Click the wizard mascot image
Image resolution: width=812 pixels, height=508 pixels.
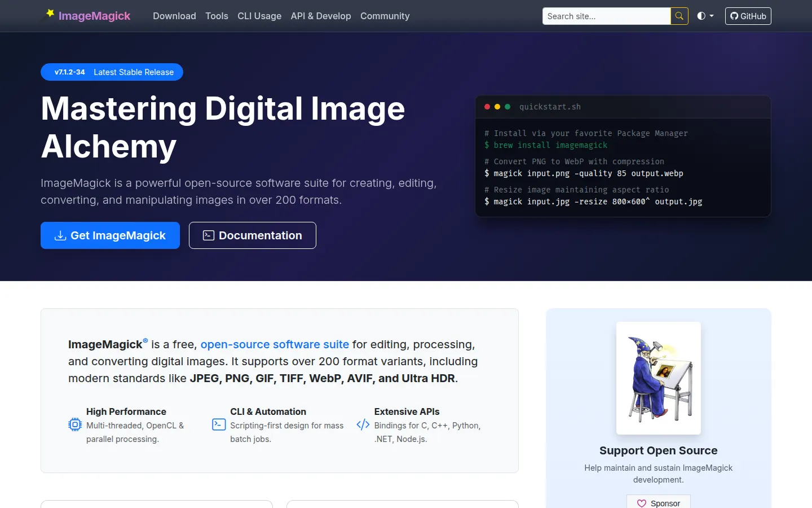pos(659,378)
